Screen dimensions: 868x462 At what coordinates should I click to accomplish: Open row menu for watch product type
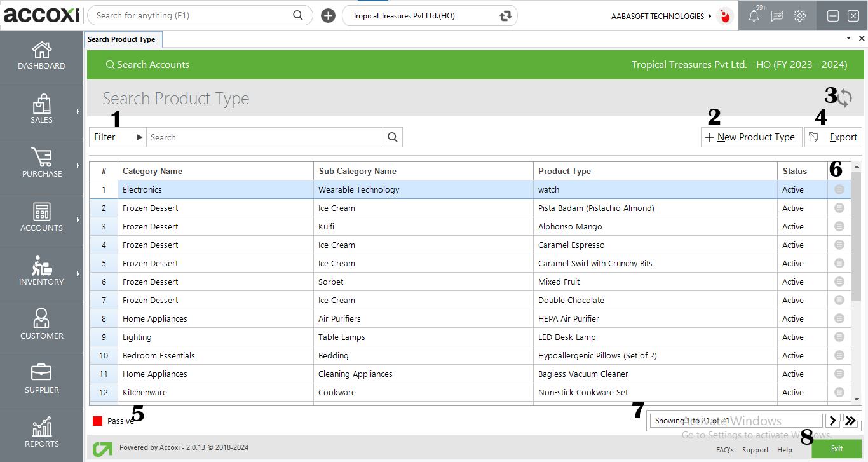839,189
